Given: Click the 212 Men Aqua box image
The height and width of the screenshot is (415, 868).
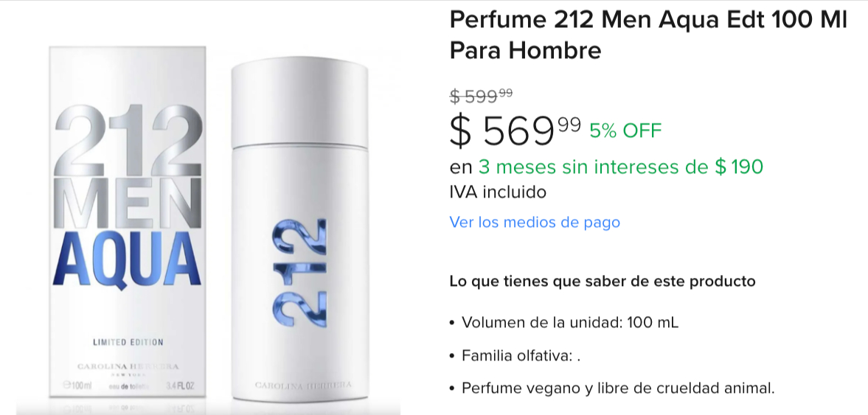Looking at the screenshot, I should pyautogui.click(x=128, y=222).
